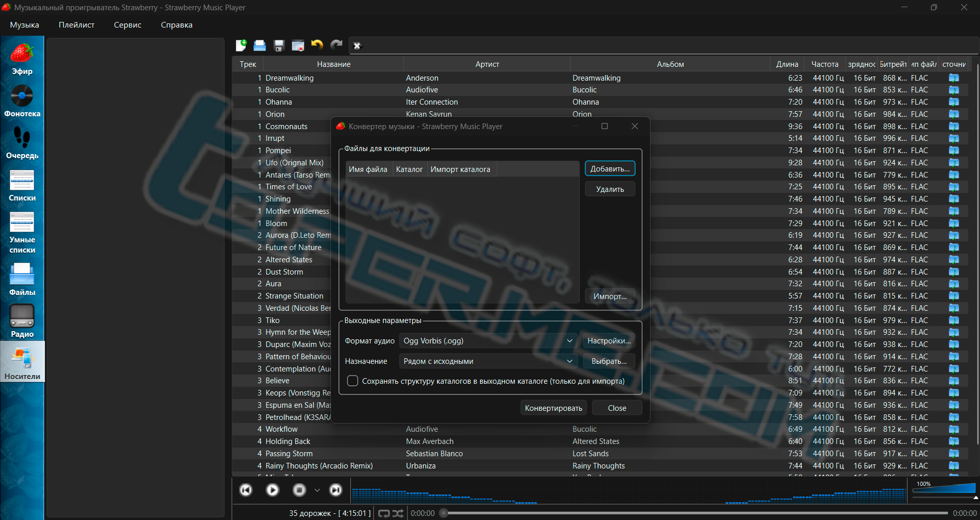Create a new playlist with the toolbar icon
Image resolution: width=980 pixels, height=520 pixels.
coord(241,45)
